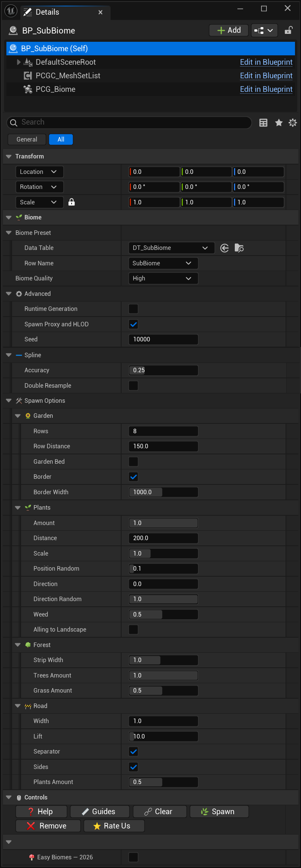Collapse the Biome Preset group

[x=9, y=233]
